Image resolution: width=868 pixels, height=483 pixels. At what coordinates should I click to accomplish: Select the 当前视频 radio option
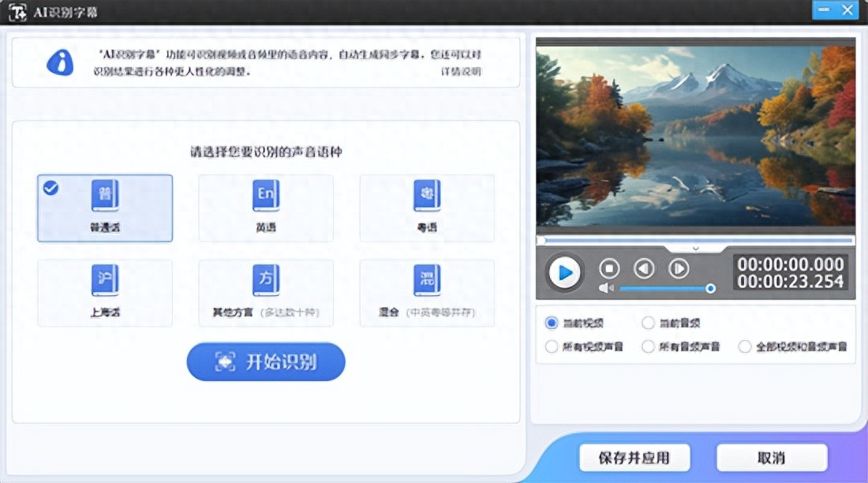coord(552,323)
